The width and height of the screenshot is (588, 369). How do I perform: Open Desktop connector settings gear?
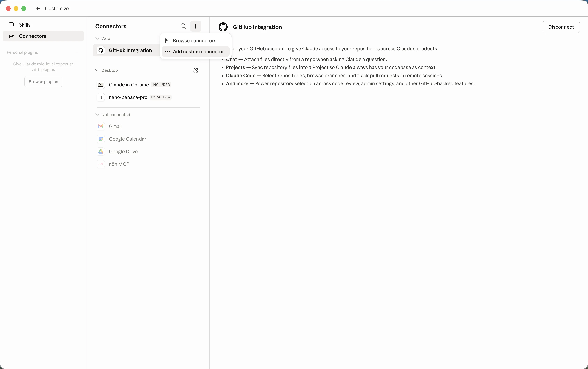tap(196, 71)
